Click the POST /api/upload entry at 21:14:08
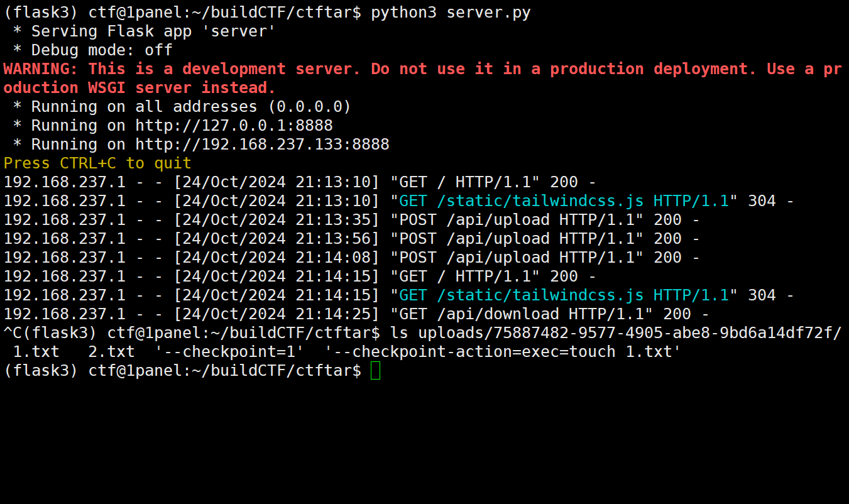The width and height of the screenshot is (849, 504). point(517,258)
